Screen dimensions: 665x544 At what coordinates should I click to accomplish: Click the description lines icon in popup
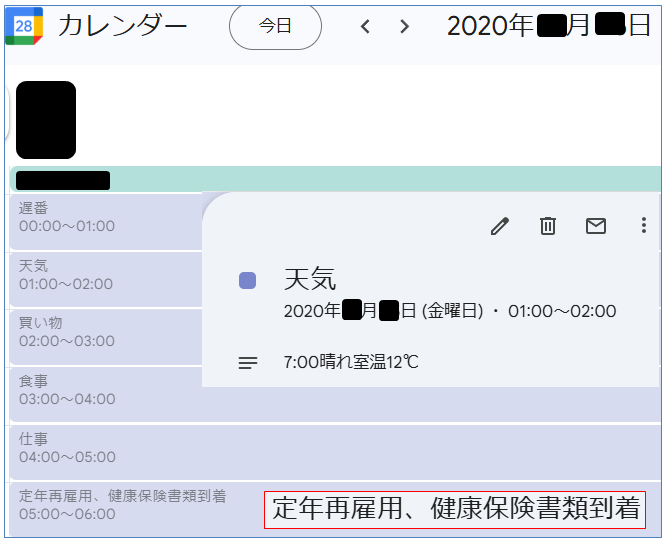pyautogui.click(x=248, y=362)
